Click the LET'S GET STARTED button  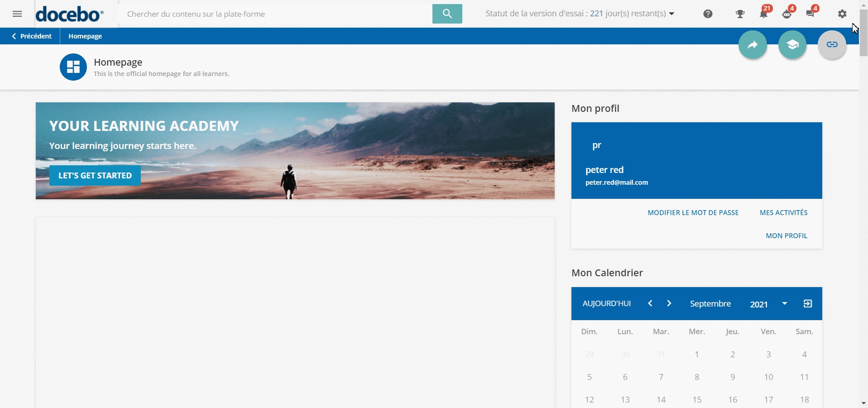coord(95,176)
